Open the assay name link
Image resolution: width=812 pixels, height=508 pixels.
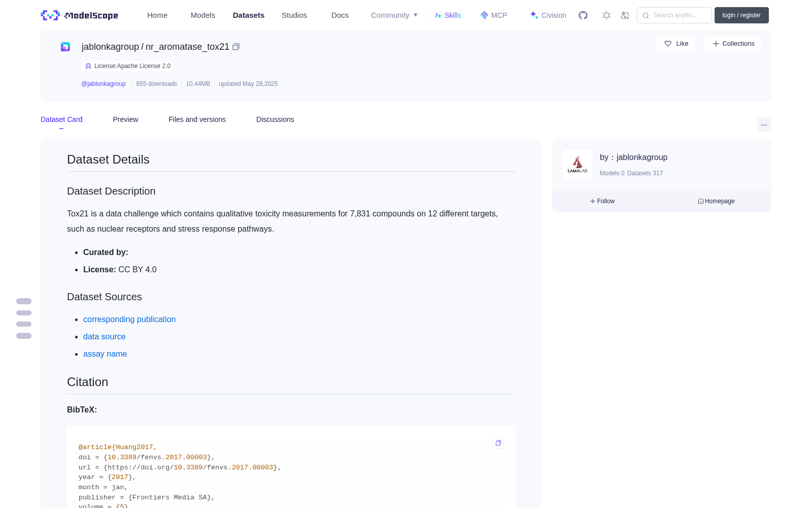pyautogui.click(x=105, y=354)
